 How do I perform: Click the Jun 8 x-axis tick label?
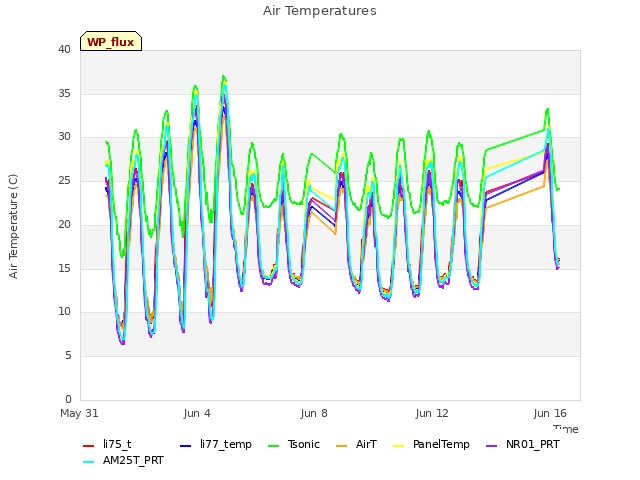click(314, 413)
